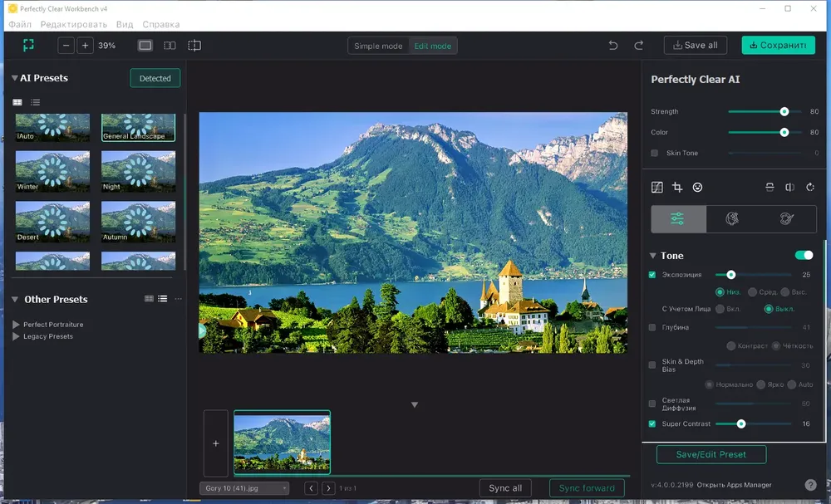Click the undo arrow icon
The image size is (831, 504).
[x=613, y=46]
